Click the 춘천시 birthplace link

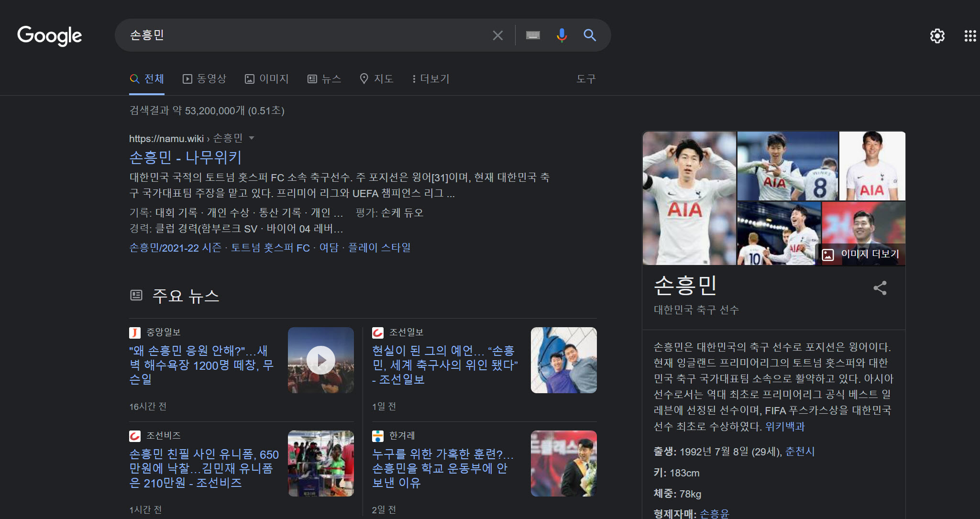coord(799,452)
